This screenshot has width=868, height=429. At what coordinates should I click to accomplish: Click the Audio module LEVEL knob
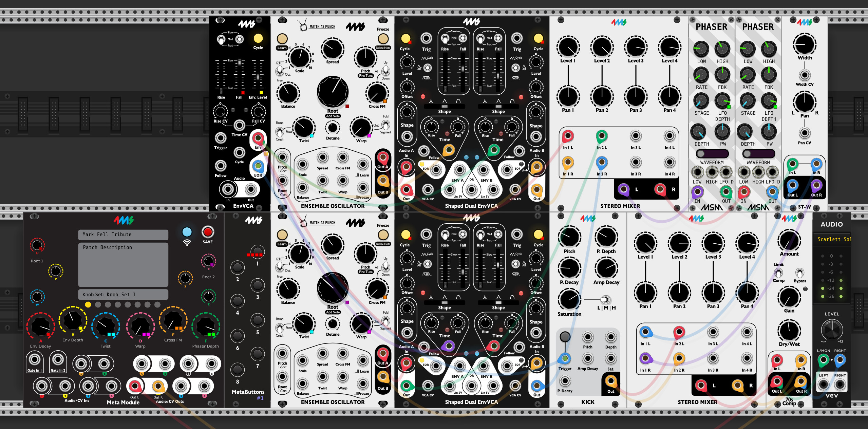[x=831, y=329]
